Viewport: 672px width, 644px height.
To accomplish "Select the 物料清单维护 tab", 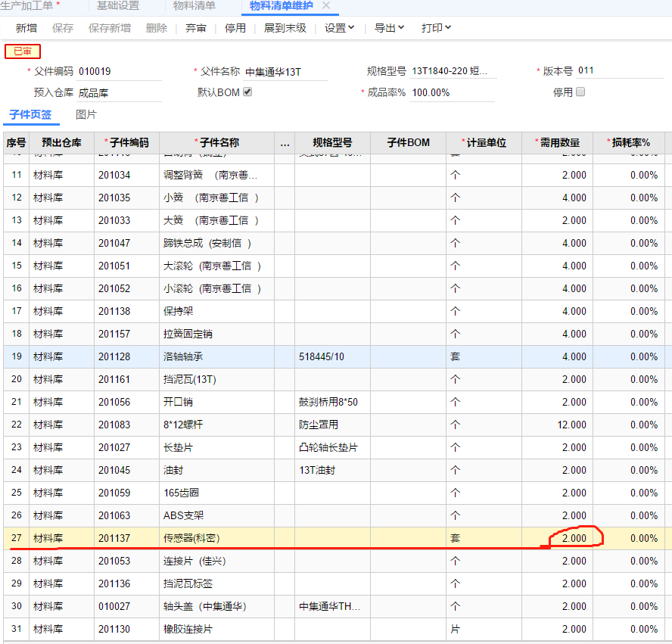I will point(282,5).
